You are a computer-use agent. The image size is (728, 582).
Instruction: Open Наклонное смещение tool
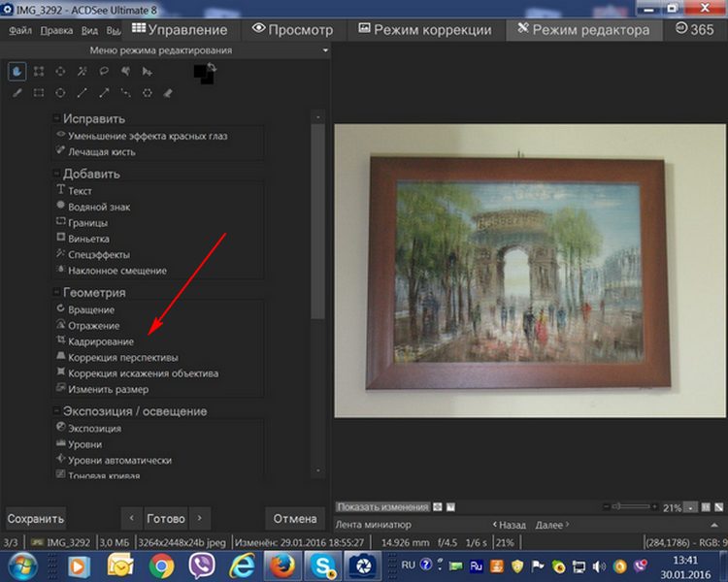(x=112, y=270)
